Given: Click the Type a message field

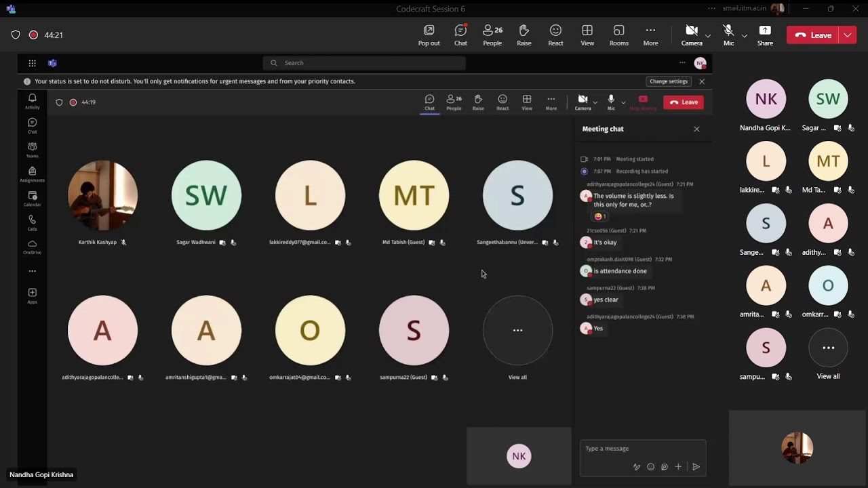Looking at the screenshot, I should [x=643, y=449].
